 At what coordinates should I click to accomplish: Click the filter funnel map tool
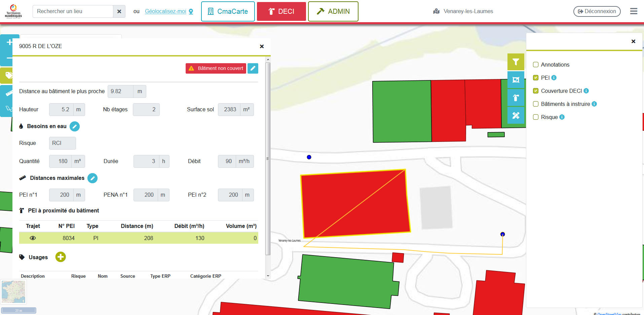click(x=516, y=62)
